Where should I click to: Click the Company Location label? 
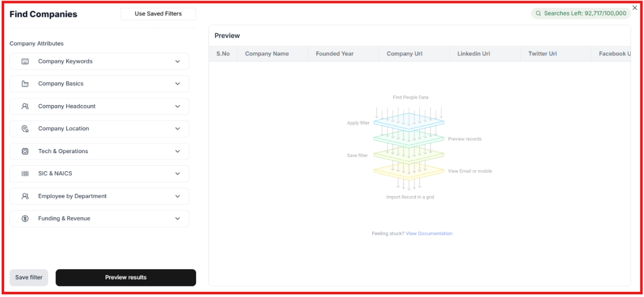pyautogui.click(x=64, y=129)
